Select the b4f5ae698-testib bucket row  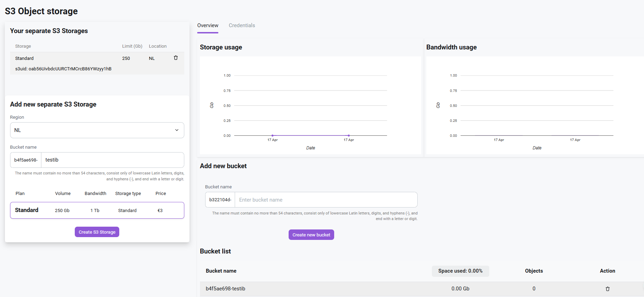pos(422,289)
